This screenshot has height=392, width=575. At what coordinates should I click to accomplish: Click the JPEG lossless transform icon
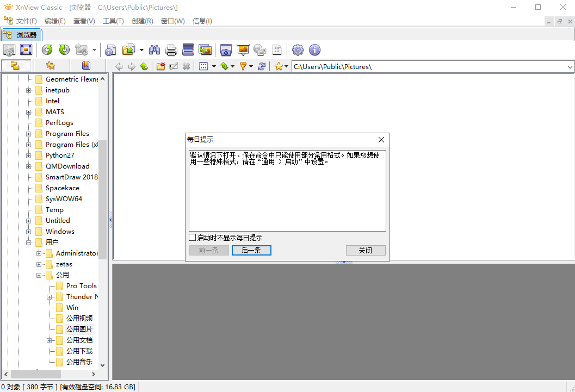[82, 50]
